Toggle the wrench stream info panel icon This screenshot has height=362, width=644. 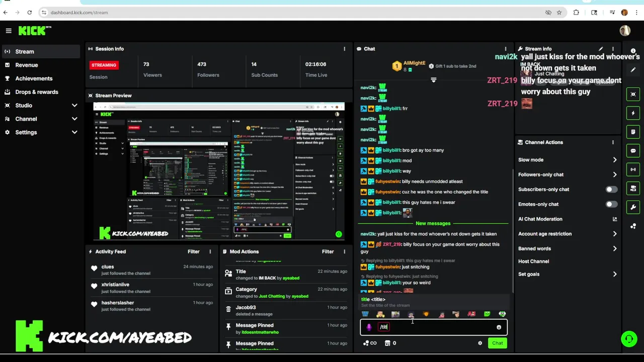pos(633,207)
